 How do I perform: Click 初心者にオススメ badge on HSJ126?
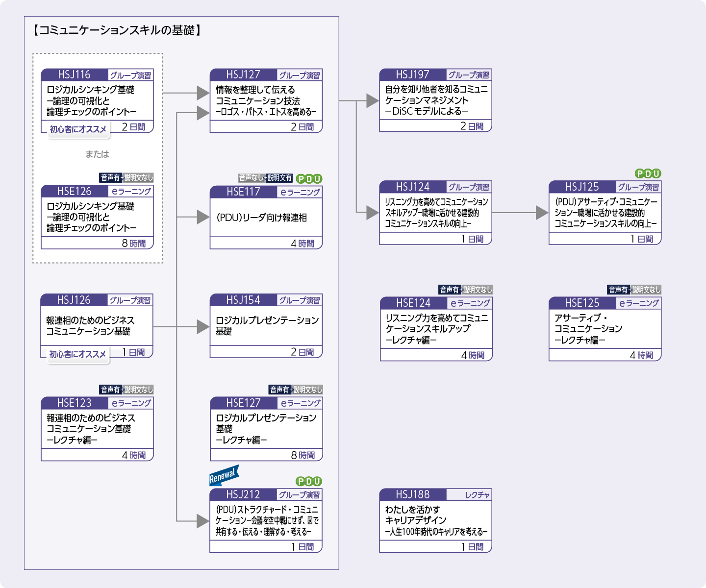click(x=77, y=354)
